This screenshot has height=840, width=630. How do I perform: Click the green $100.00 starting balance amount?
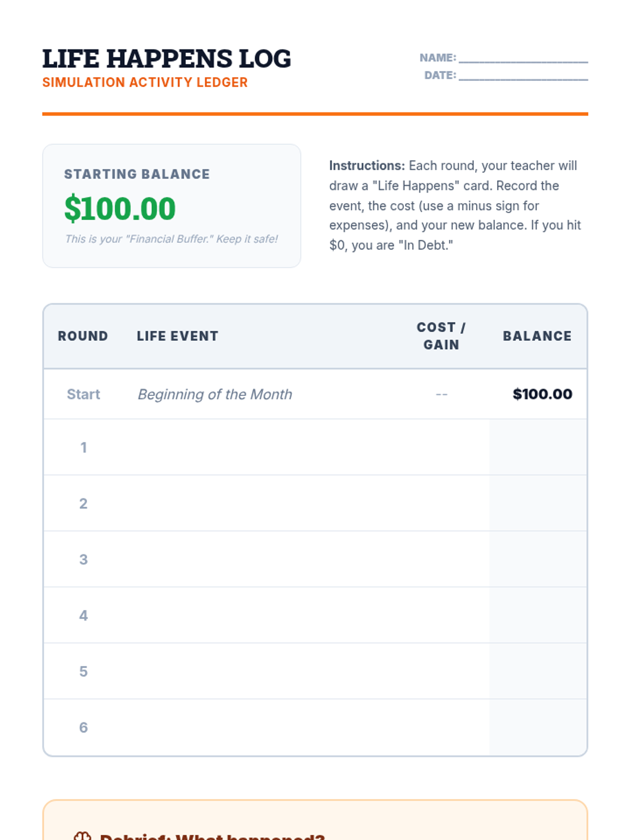(120, 208)
